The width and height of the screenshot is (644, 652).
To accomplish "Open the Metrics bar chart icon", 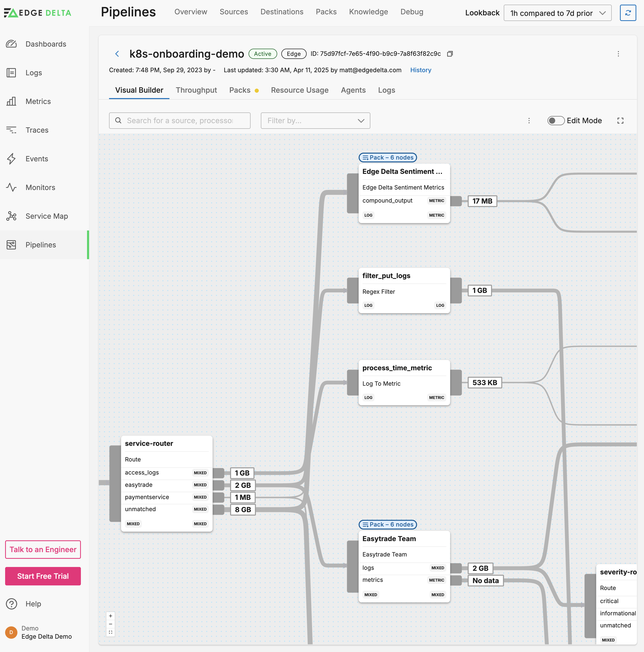I will [12, 101].
